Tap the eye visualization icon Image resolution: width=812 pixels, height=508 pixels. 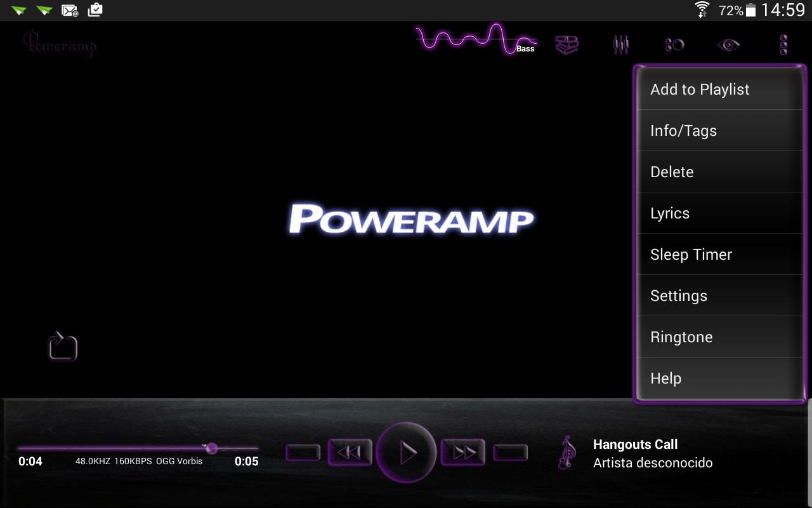(728, 44)
